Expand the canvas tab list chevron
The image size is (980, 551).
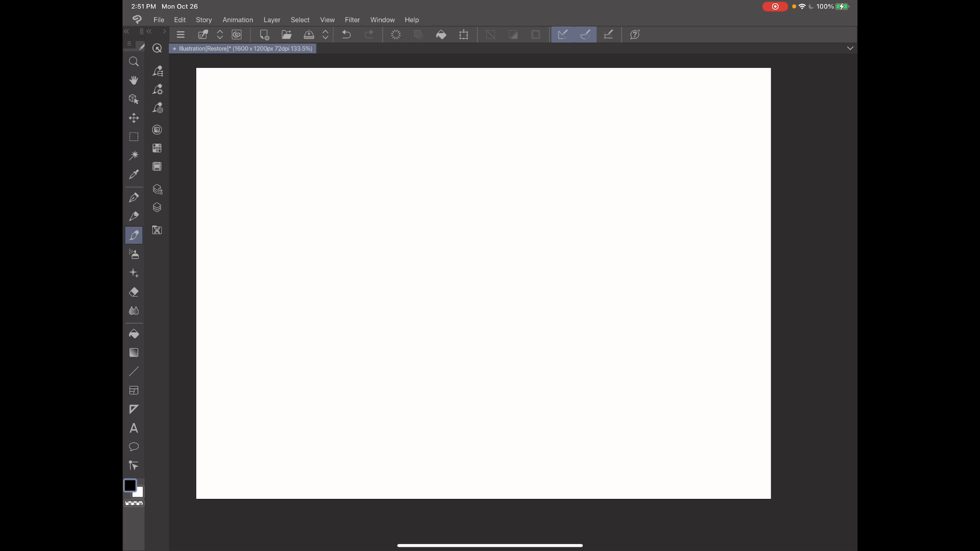[x=850, y=48]
